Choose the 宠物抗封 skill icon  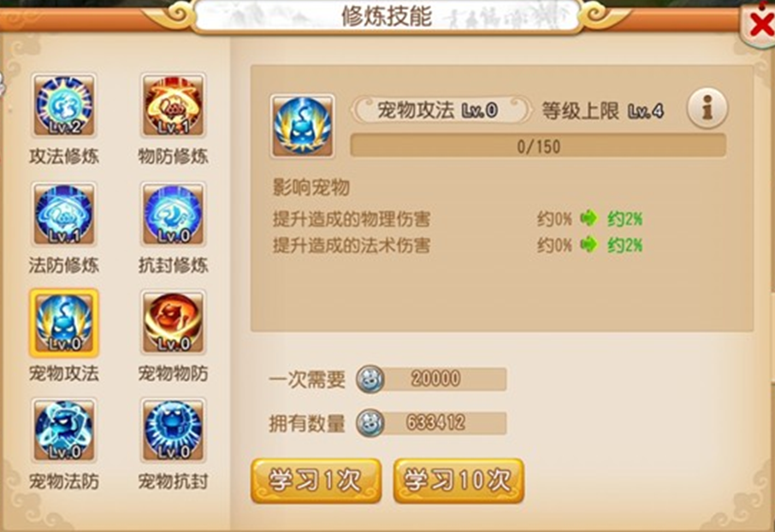pos(173,430)
